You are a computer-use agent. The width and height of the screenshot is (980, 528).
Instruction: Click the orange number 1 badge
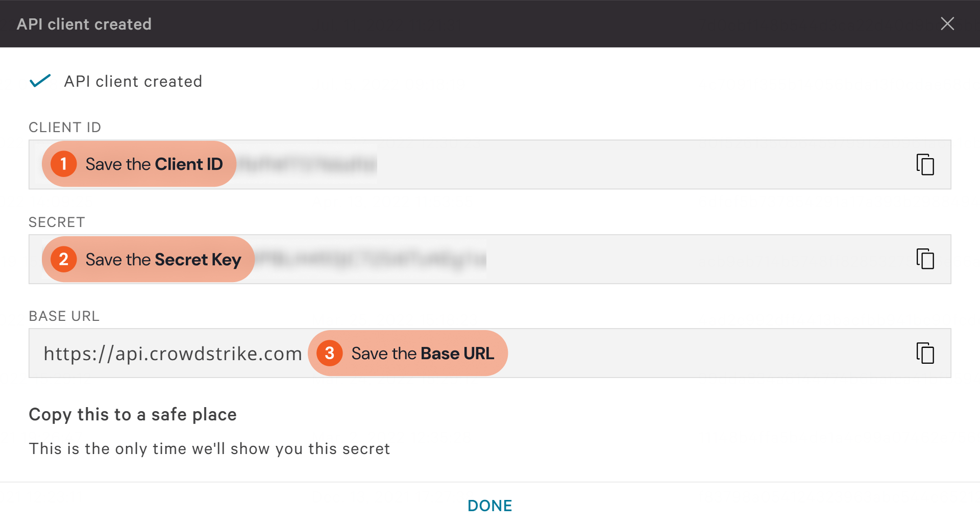[x=64, y=164]
